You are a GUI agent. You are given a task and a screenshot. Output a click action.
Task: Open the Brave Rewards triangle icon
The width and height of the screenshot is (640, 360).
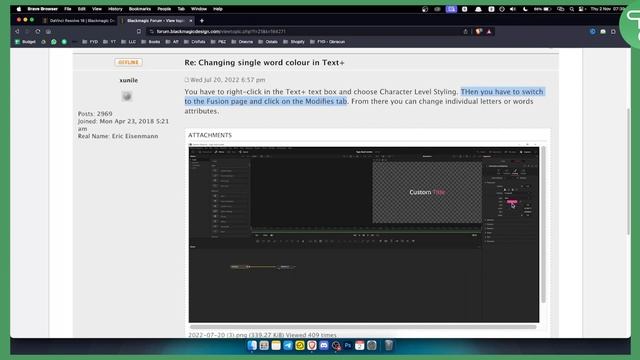(489, 31)
